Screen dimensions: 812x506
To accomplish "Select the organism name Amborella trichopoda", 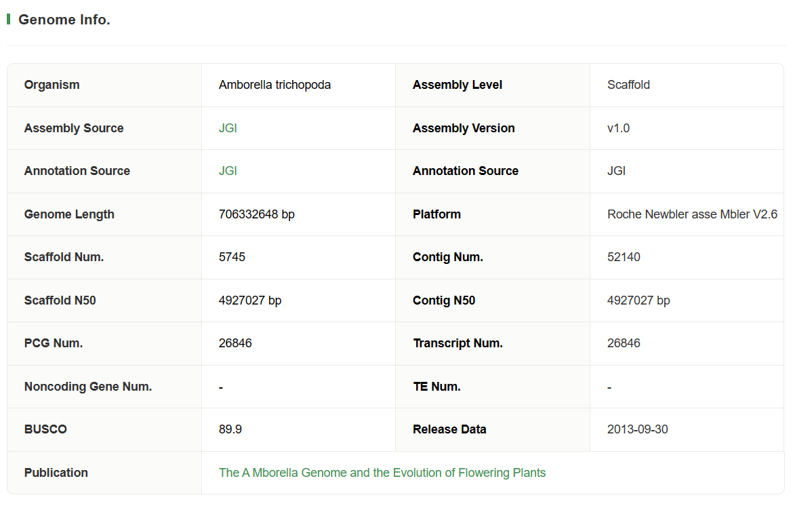I will click(x=275, y=85).
